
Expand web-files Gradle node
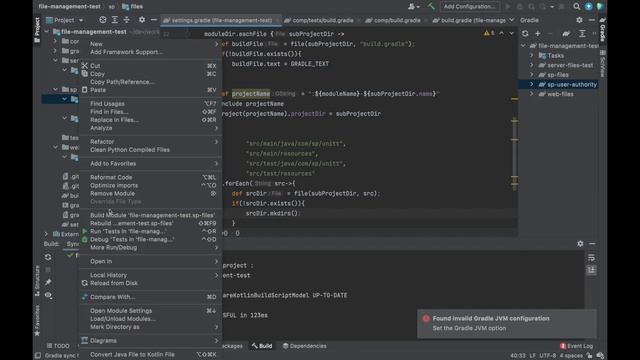tap(531, 94)
